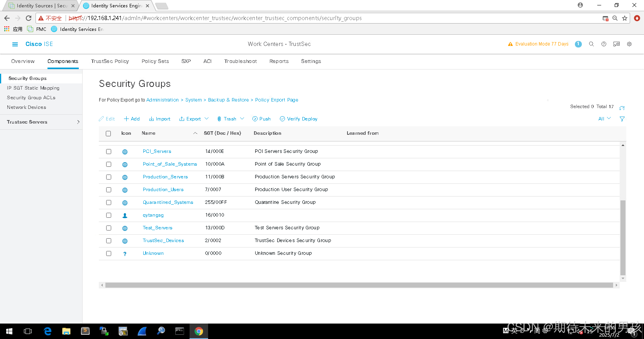644x339 pixels.
Task: Open the Export dropdown
Action: (194, 119)
